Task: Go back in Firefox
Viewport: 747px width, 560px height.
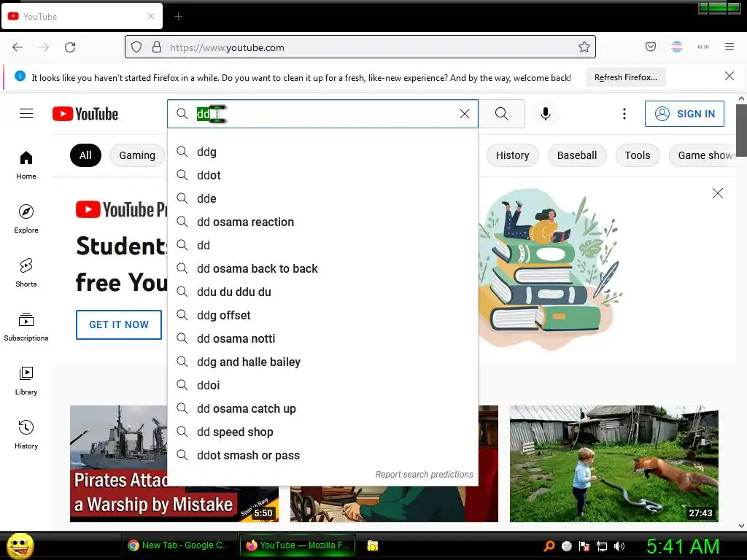Action: pyautogui.click(x=18, y=47)
